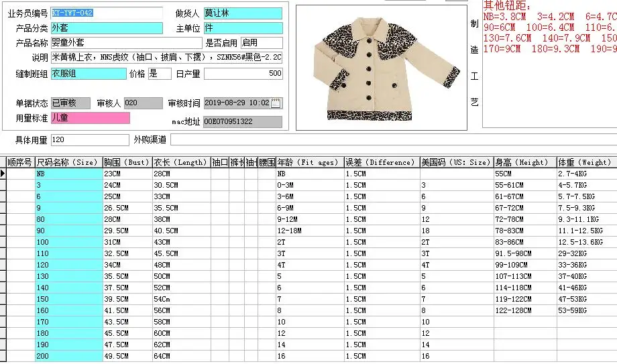Screen dimensions: 617x364
Task: Click weight cell 29-32KG
Action: [x=587, y=254]
